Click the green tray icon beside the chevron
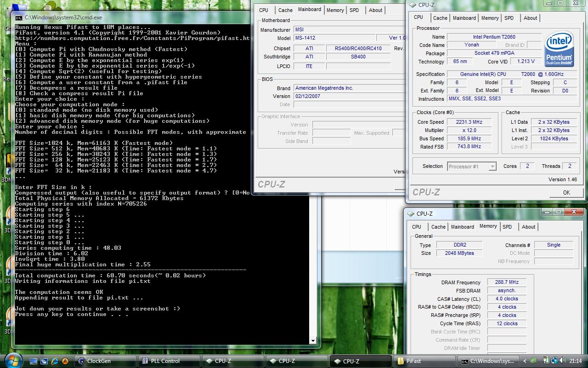 pos(533,360)
